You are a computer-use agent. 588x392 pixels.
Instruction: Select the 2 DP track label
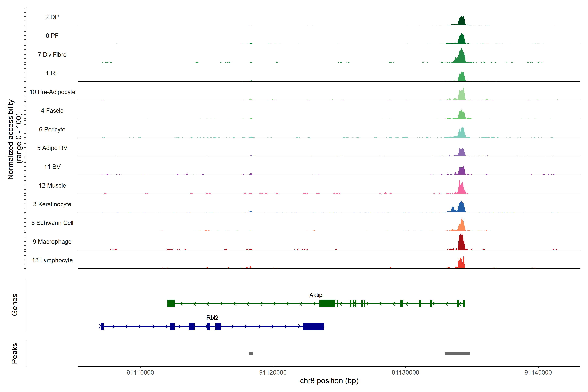pyautogui.click(x=52, y=17)
